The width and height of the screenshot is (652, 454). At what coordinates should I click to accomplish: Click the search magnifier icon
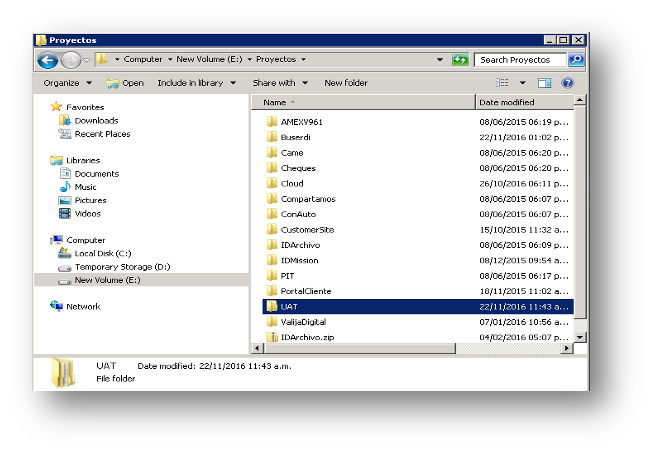tap(575, 60)
